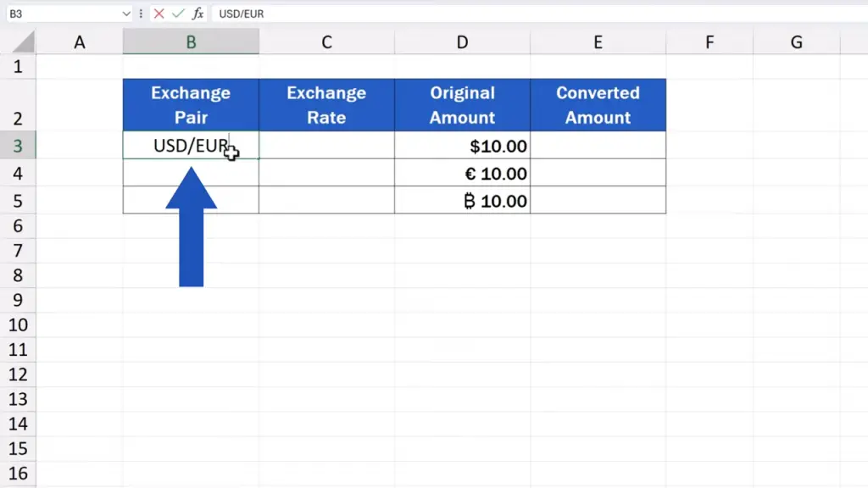Select column D header
This screenshot has width=868, height=488.
pyautogui.click(x=462, y=42)
